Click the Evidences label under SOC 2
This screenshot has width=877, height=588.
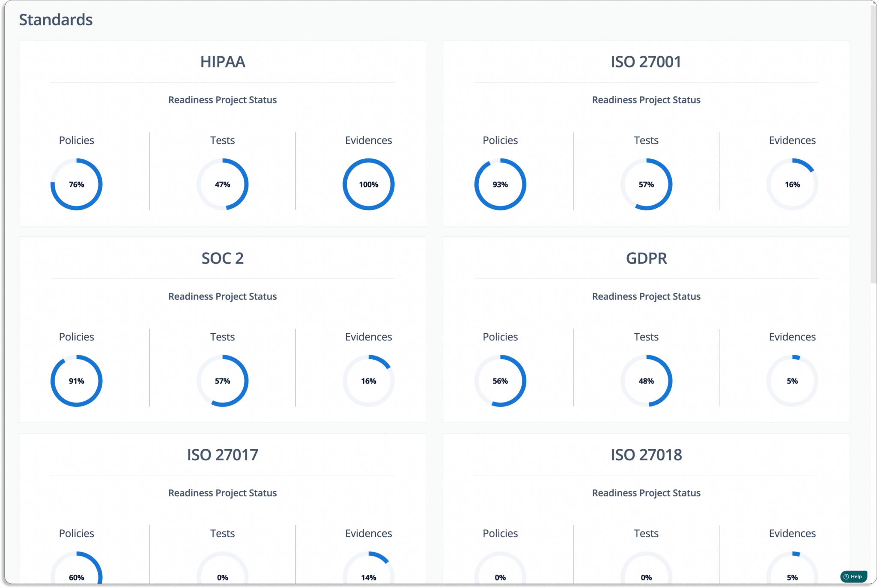pos(369,337)
